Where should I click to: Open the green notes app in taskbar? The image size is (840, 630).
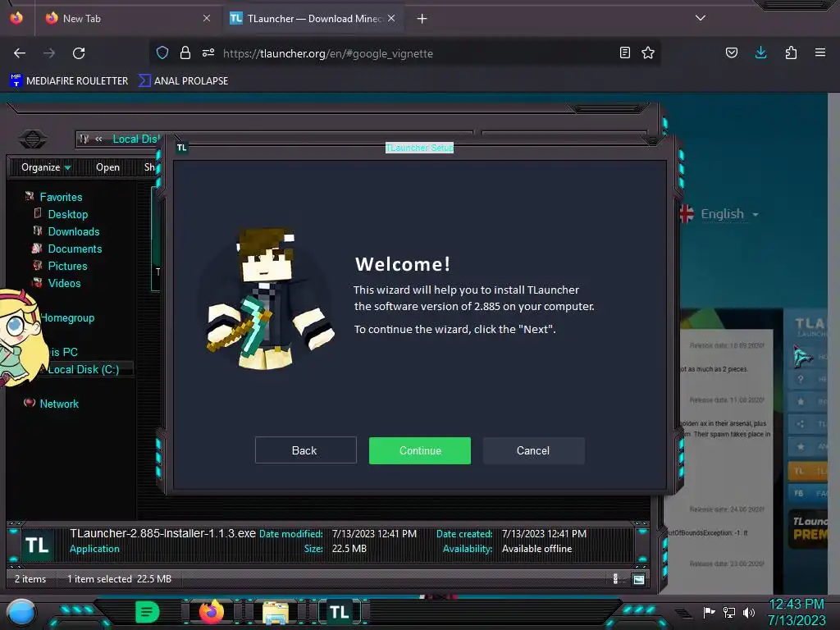point(148,612)
